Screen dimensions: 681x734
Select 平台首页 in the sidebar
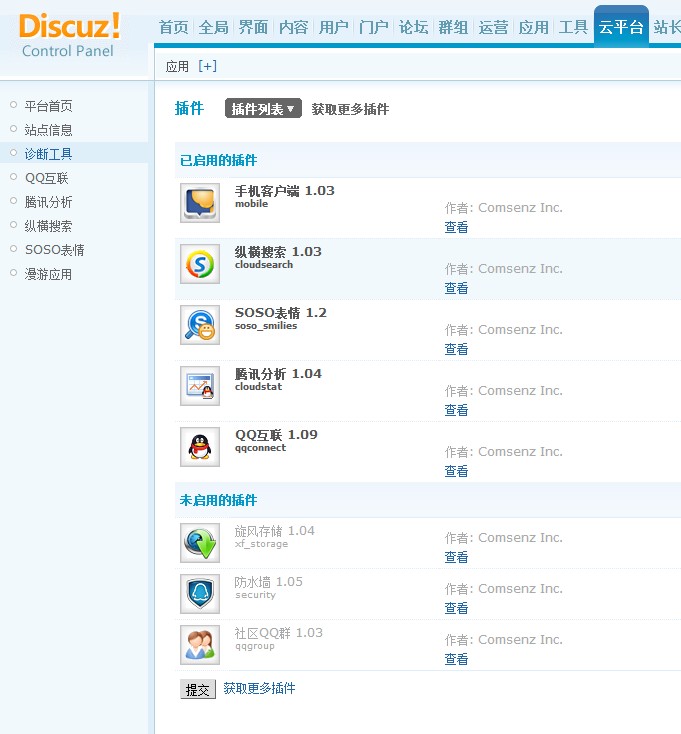tap(48, 106)
